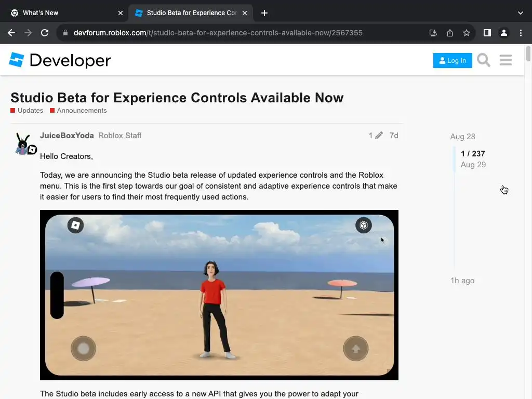
Task: Open the topic title link
Action: pos(177,98)
